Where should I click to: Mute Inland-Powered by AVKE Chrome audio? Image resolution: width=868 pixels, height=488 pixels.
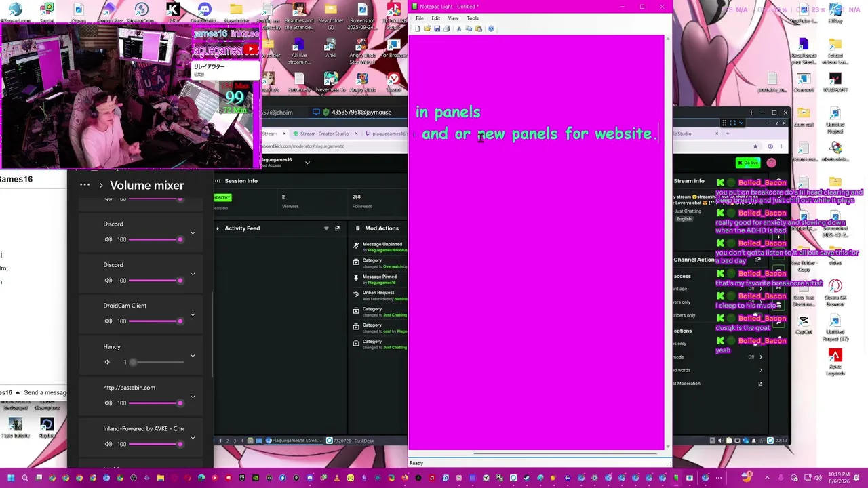[x=108, y=444]
